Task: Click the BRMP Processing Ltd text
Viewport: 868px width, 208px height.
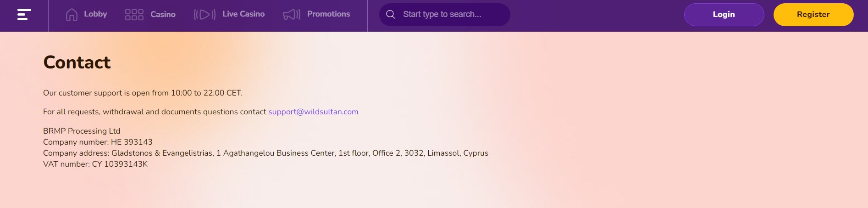Action: [x=82, y=131]
